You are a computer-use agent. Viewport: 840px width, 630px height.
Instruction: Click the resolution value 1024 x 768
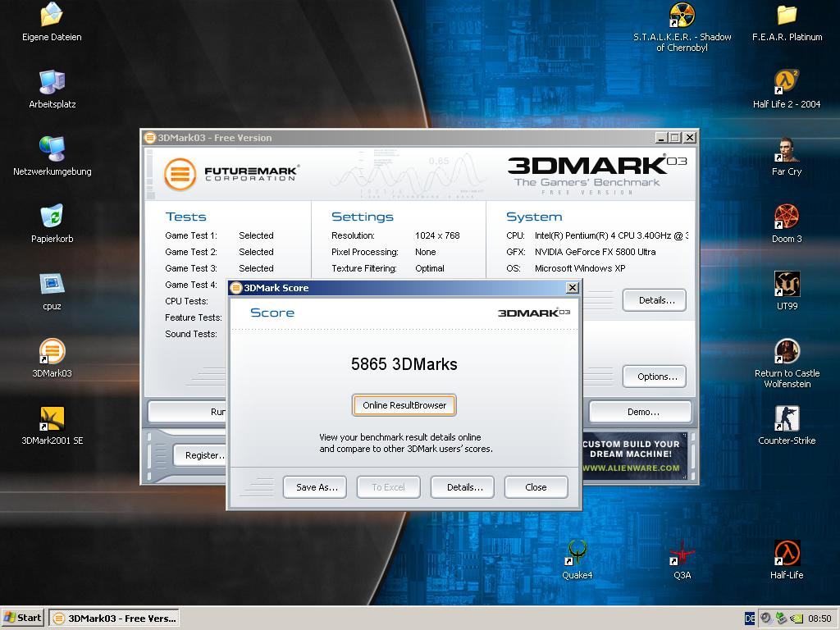[437, 235]
